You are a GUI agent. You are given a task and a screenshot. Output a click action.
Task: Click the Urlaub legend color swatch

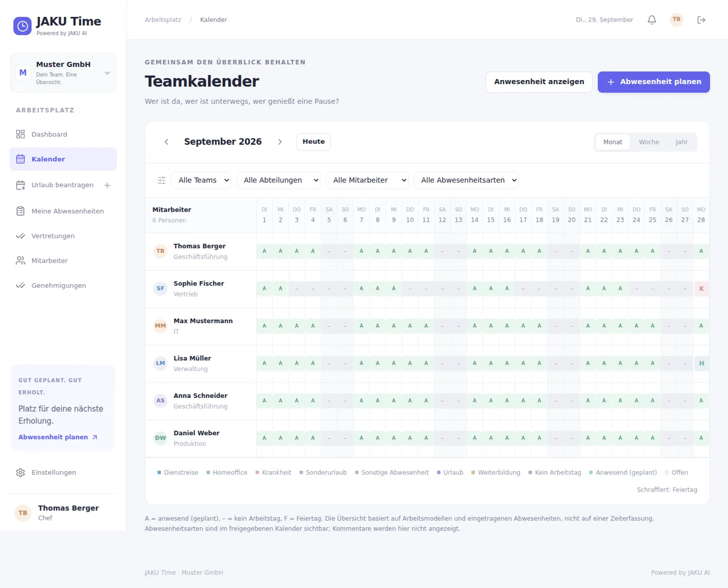click(439, 472)
